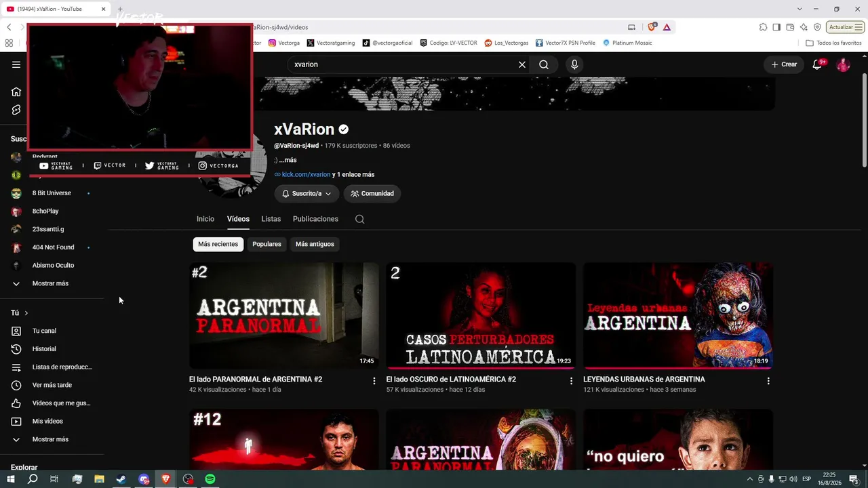This screenshot has height=488, width=868.
Task: Open Task View on the taskbar
Action: click(54, 479)
